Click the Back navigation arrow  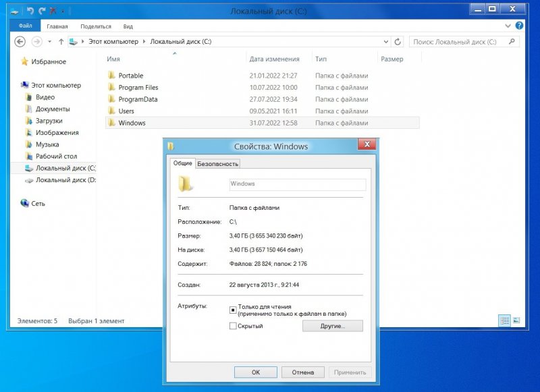click(x=20, y=41)
